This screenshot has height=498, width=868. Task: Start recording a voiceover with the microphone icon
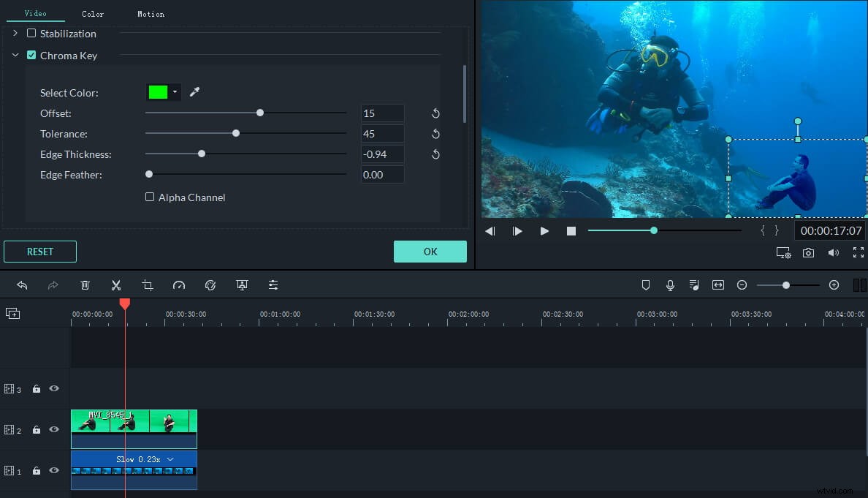click(x=670, y=284)
